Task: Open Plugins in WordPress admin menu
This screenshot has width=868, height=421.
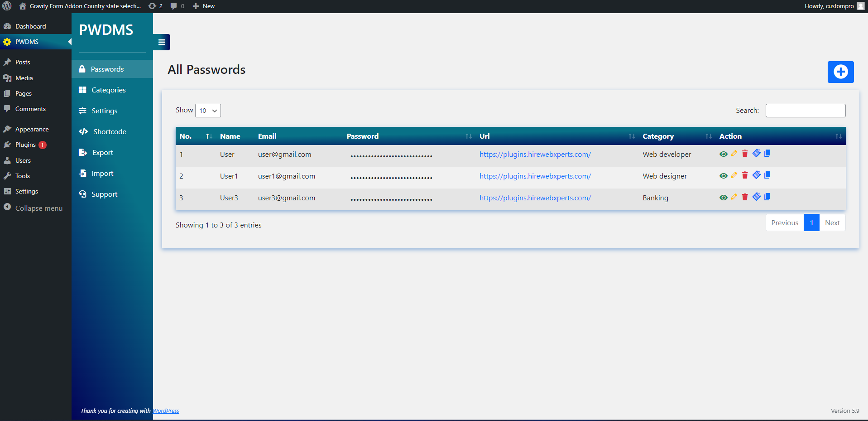Action: pos(36,145)
